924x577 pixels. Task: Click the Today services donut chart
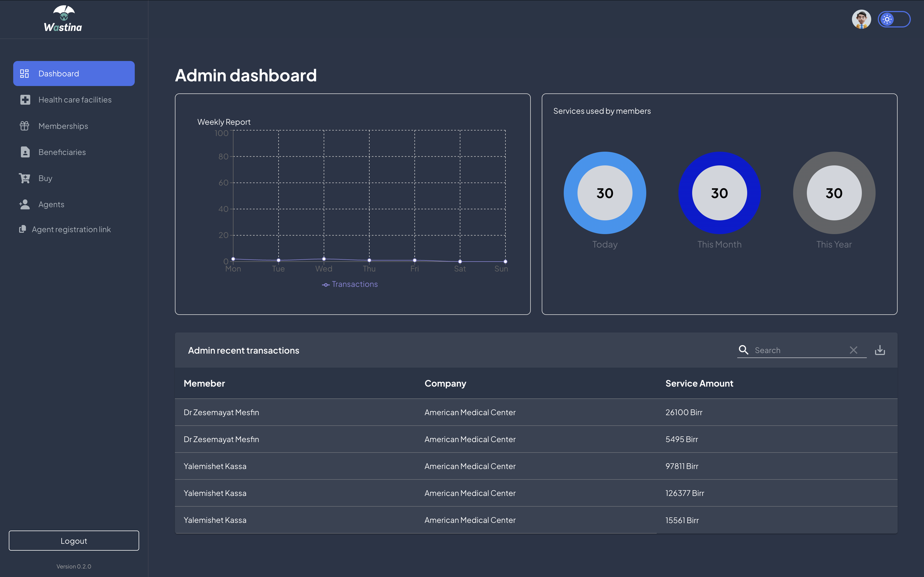604,193
